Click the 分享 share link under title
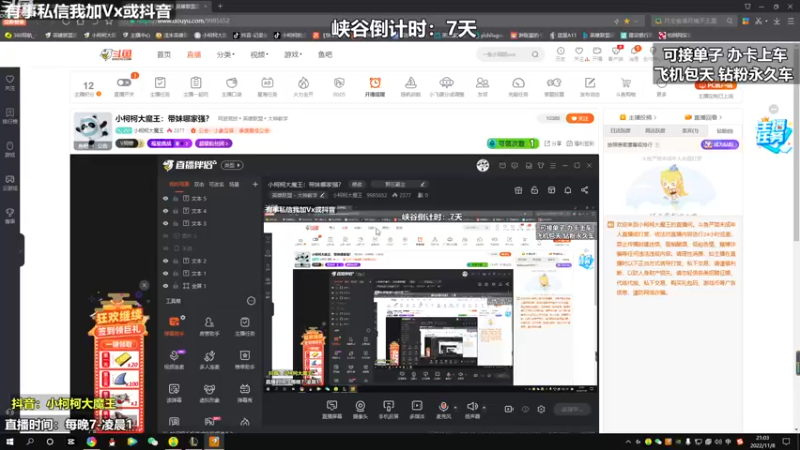Screen dimensions: 800x450 pyautogui.click(x=553, y=144)
